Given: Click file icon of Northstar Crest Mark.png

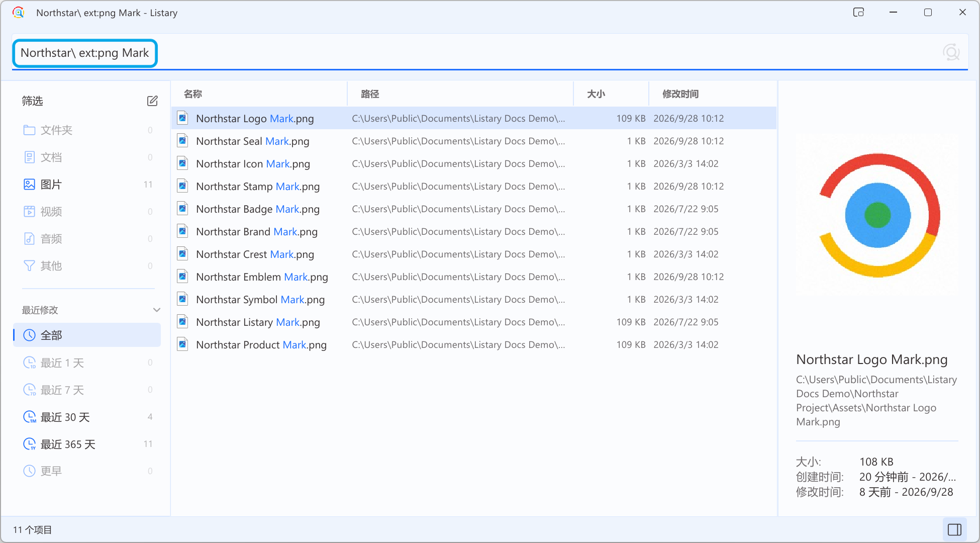Looking at the screenshot, I should tap(183, 254).
